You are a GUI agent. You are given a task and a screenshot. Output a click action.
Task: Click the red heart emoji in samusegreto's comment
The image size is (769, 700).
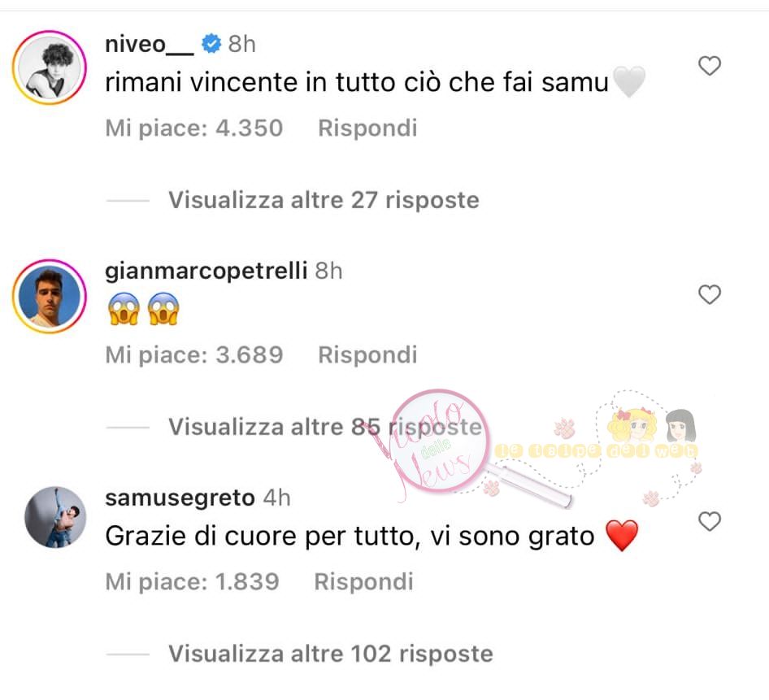tap(622, 536)
